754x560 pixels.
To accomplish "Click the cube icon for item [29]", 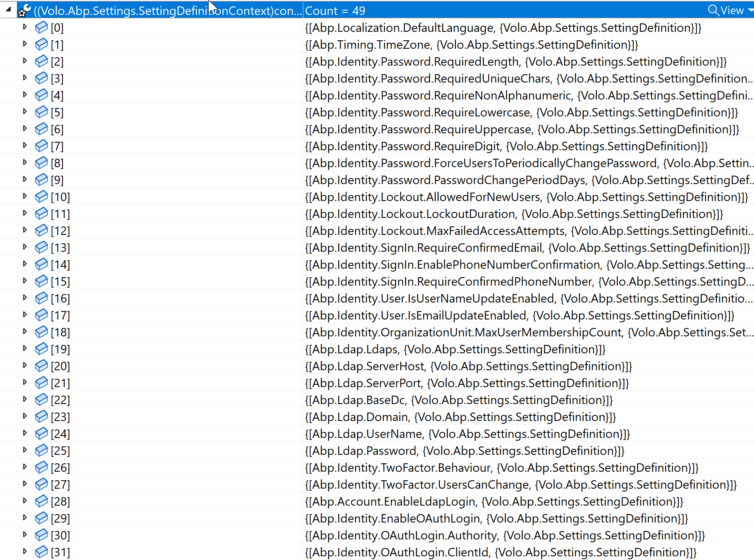I will [41, 518].
